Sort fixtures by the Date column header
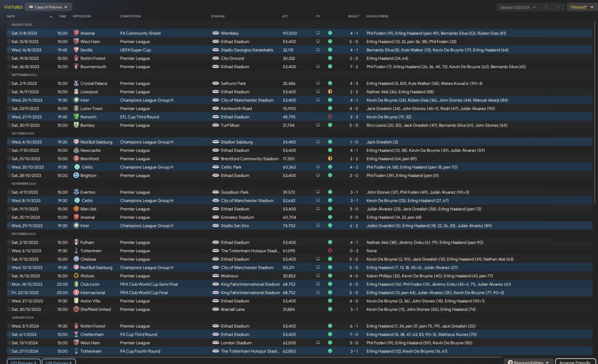 (x=11, y=16)
